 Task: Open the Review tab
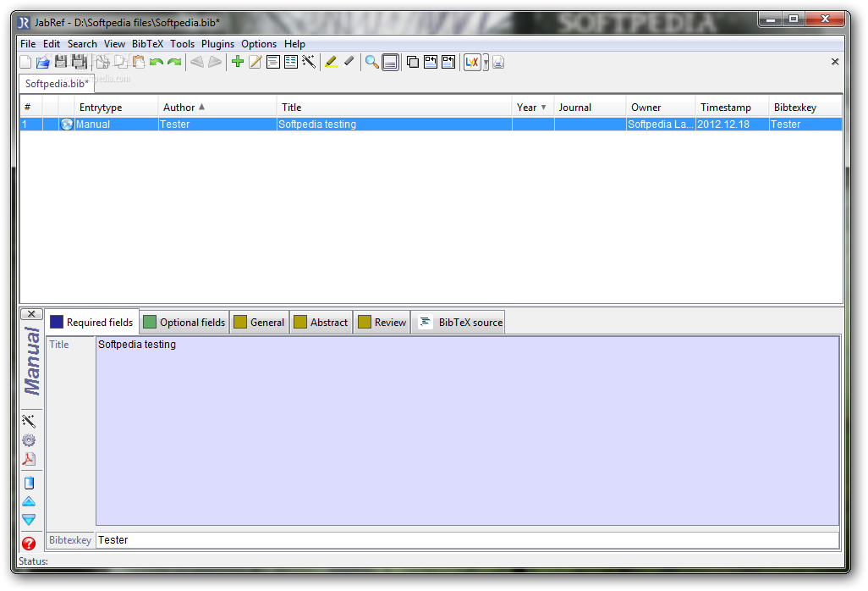382,323
